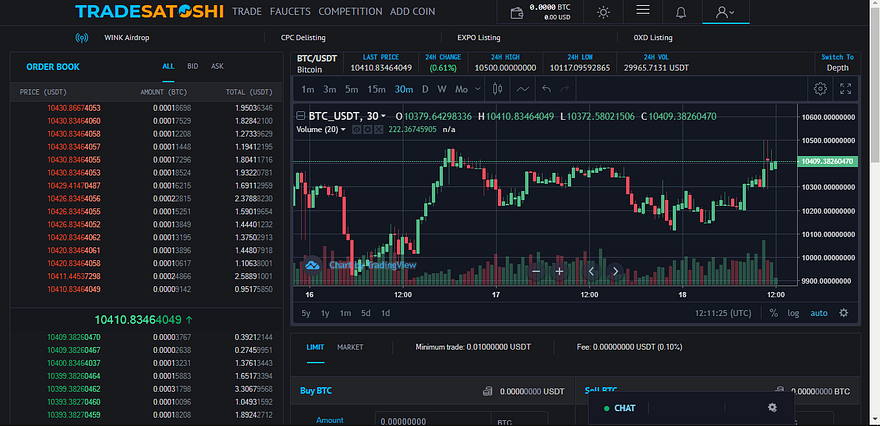The height and width of the screenshot is (426, 880).
Task: Toggle auto scale on chart
Action: pos(819,313)
